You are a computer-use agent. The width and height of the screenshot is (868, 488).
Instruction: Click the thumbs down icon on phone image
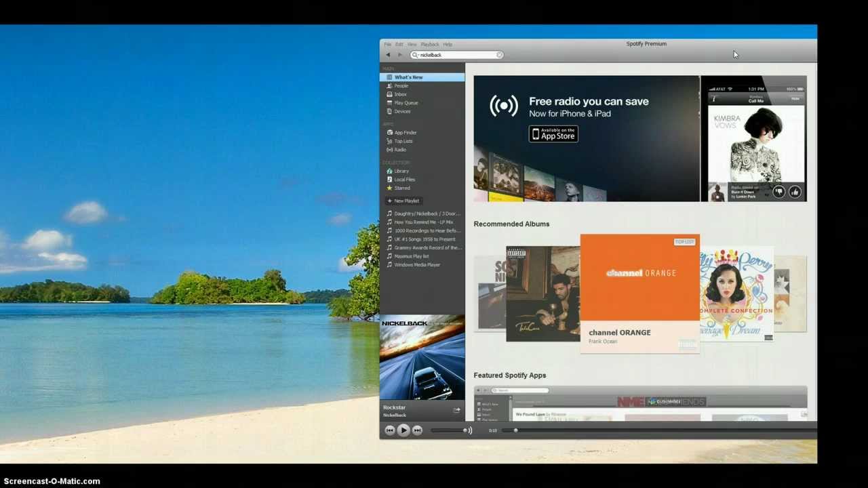click(x=778, y=192)
